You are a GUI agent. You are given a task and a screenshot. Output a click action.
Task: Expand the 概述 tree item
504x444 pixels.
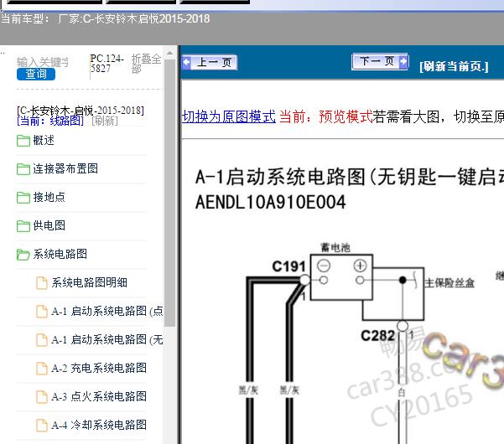[x=44, y=140]
